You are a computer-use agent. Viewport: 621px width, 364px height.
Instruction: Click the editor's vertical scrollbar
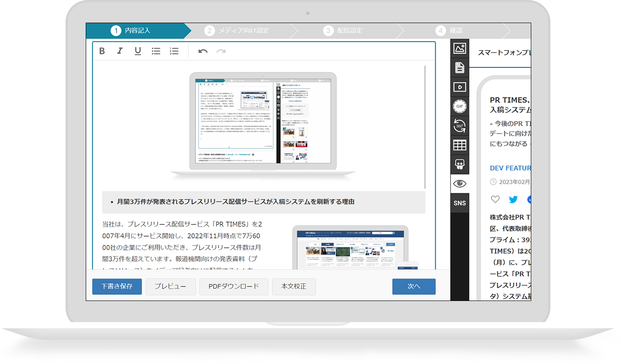click(x=425, y=127)
